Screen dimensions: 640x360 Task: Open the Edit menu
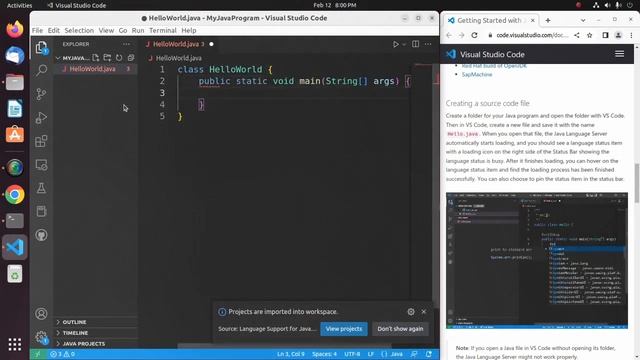[53, 30]
